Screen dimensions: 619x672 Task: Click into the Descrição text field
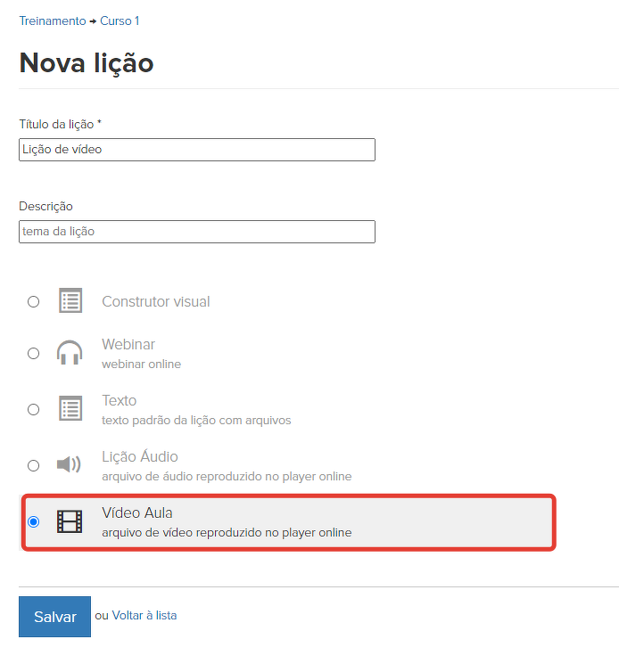pos(196,232)
